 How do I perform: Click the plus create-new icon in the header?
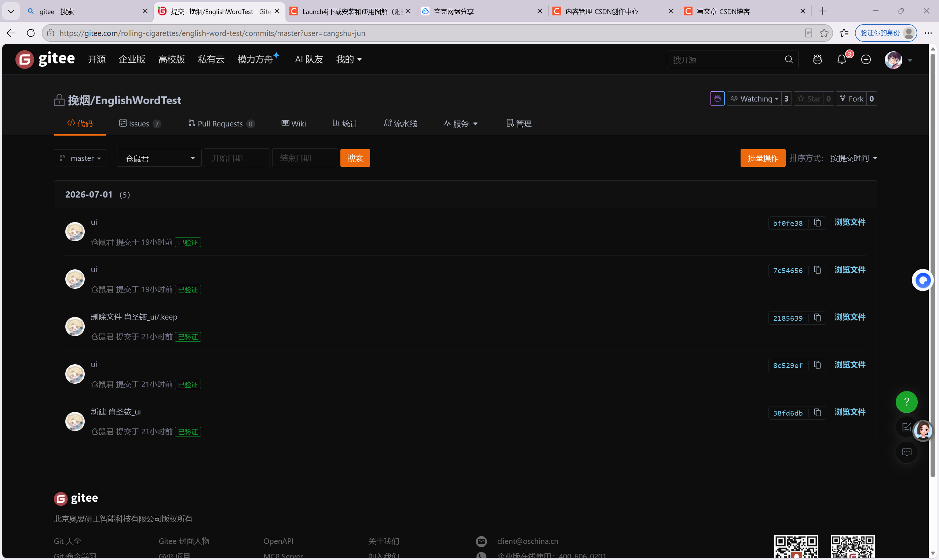click(866, 59)
